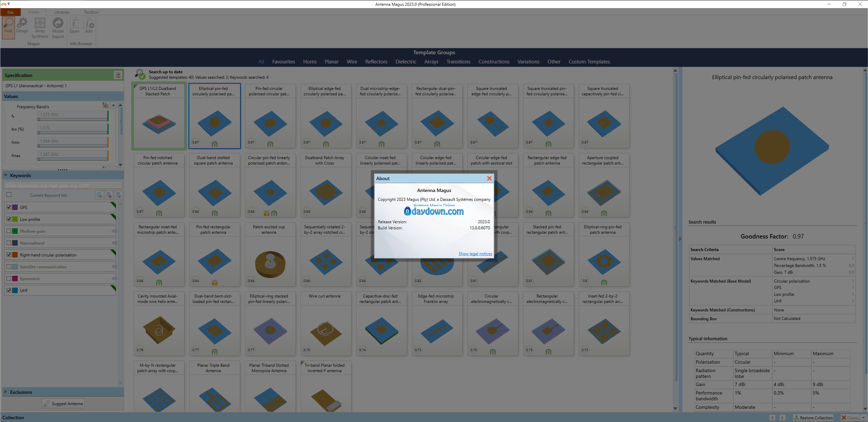
Task: Click the Narrowband suggestion tag icon
Action: (x=114, y=243)
